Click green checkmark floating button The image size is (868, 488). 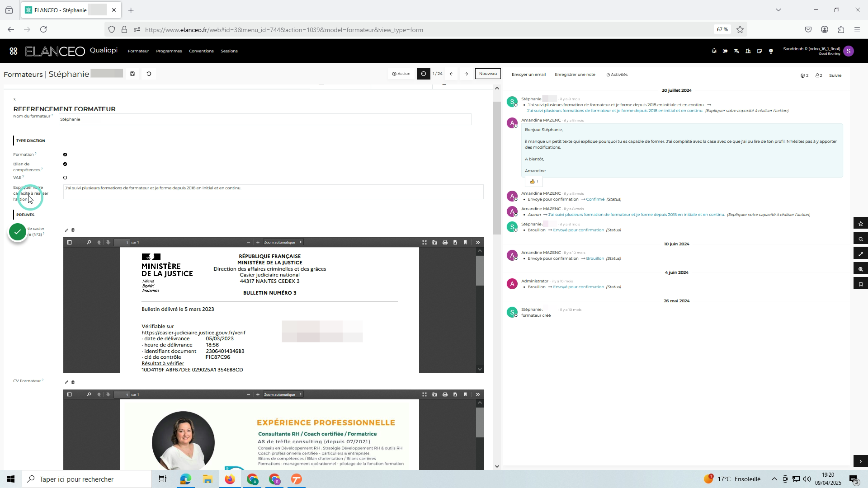tap(18, 232)
